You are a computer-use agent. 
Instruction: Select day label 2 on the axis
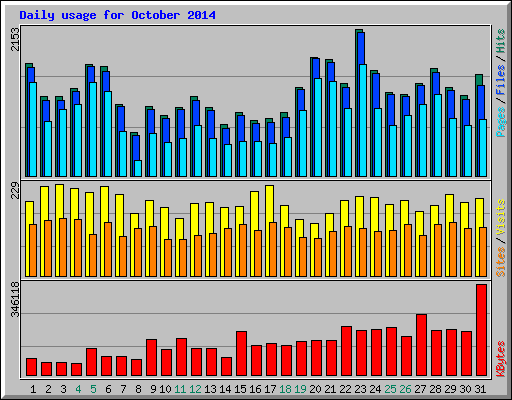pyautogui.click(x=48, y=389)
